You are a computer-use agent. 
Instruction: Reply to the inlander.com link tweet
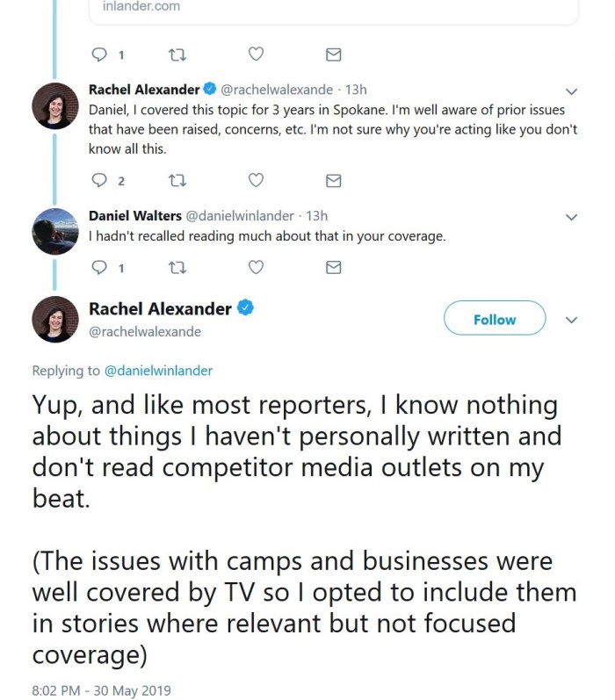tap(99, 54)
